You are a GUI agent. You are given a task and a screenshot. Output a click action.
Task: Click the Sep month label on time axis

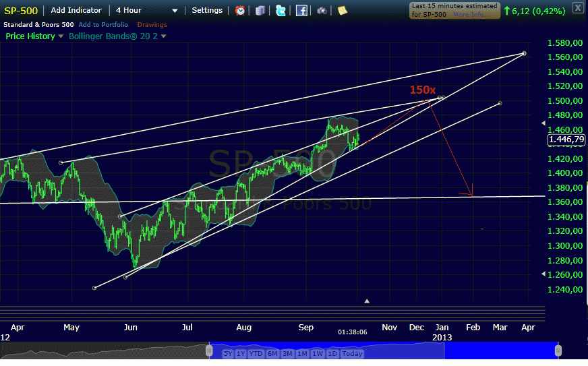(306, 328)
